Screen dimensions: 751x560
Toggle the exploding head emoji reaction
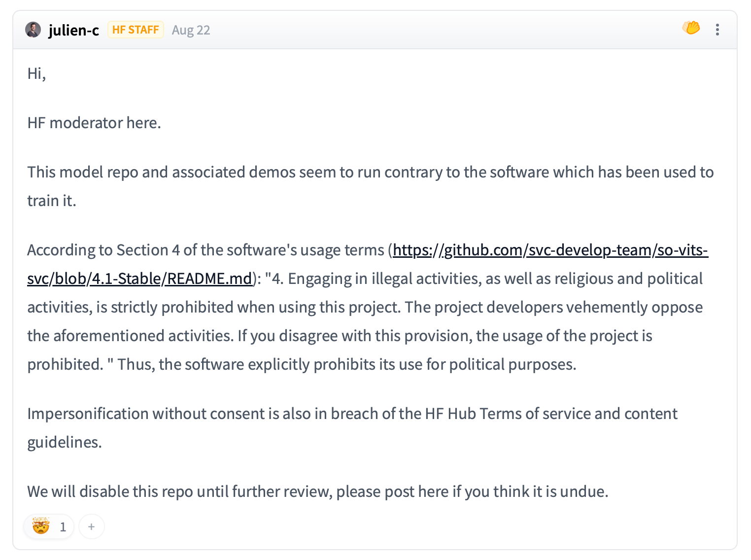41,526
